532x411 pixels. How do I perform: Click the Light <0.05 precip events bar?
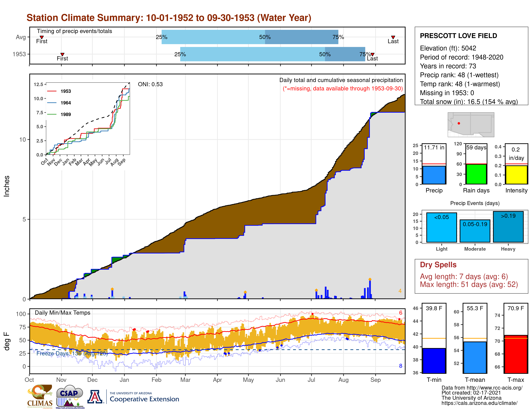pyautogui.click(x=441, y=227)
